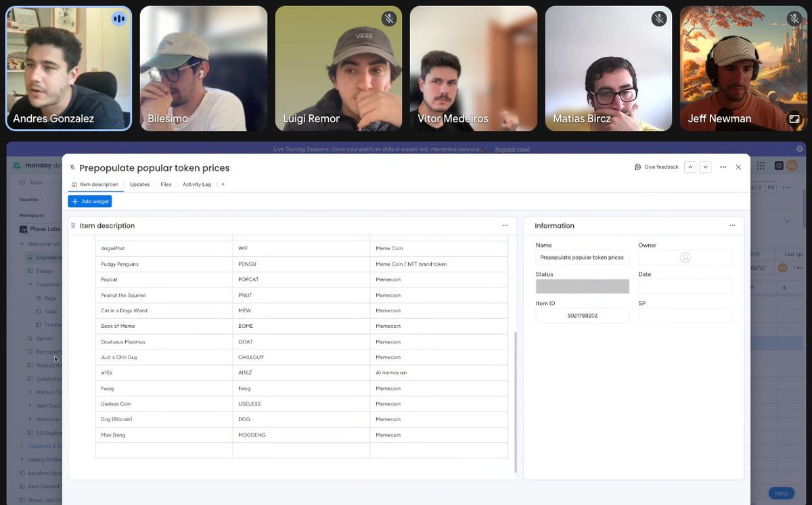Click the monday dev logo
812x505 pixels.
click(x=37, y=165)
